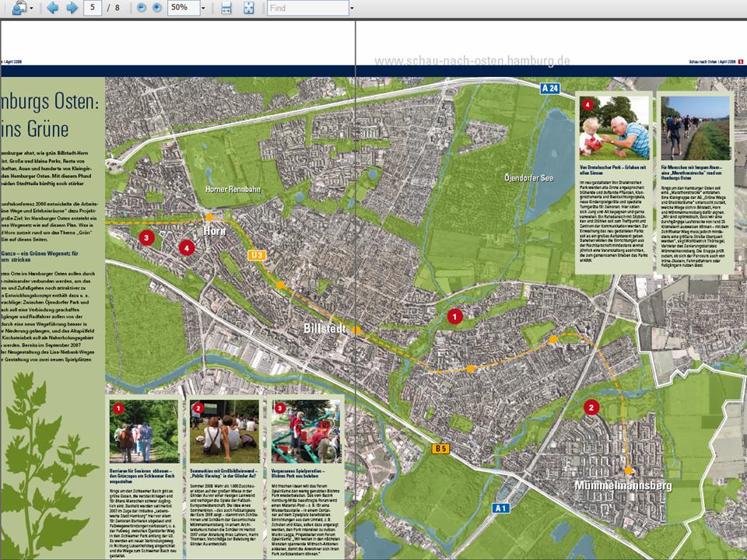Screen dimensions: 747x560
Task: Zoom out with the minus button
Action: (142, 8)
